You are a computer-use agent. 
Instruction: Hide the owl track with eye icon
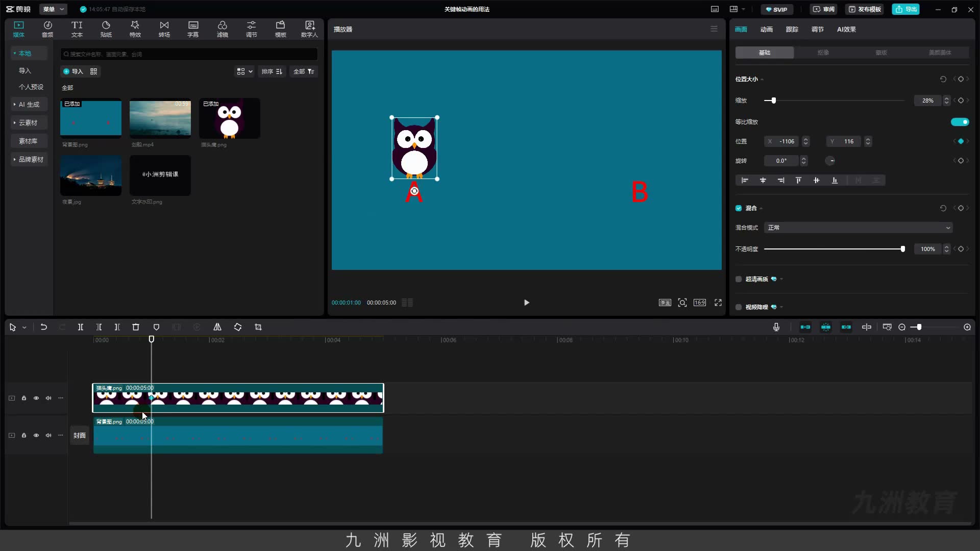(36, 398)
